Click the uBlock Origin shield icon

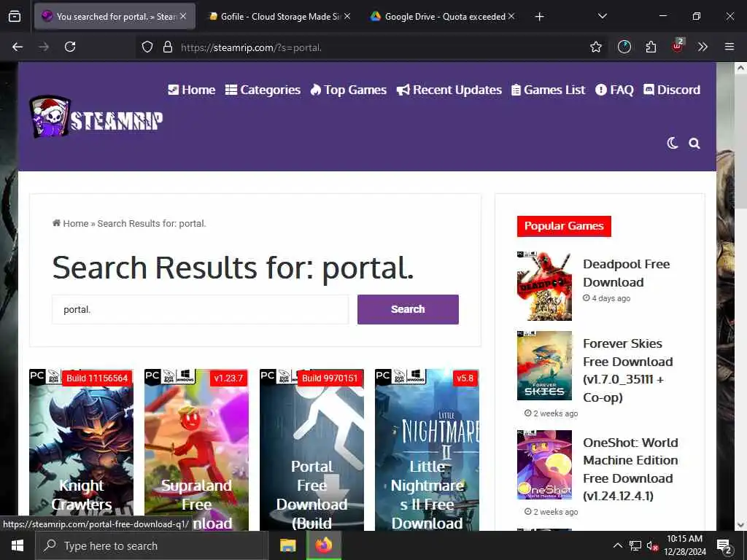677,46
